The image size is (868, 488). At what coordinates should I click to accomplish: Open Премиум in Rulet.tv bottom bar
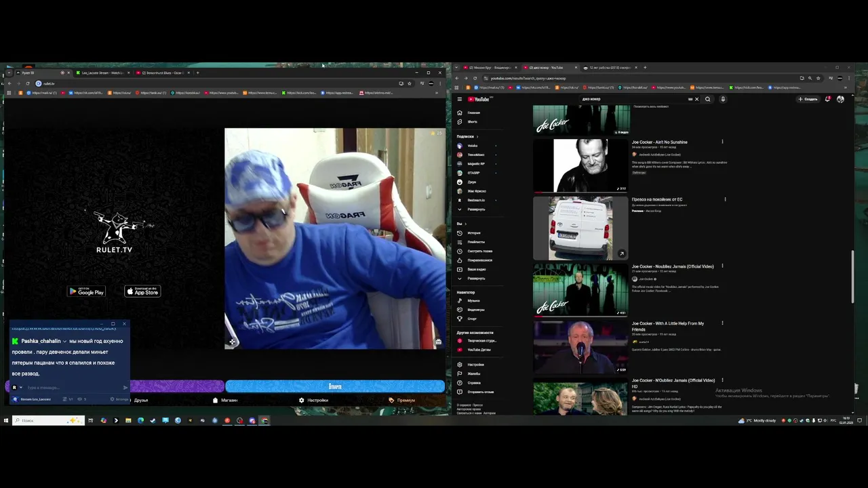point(402,400)
